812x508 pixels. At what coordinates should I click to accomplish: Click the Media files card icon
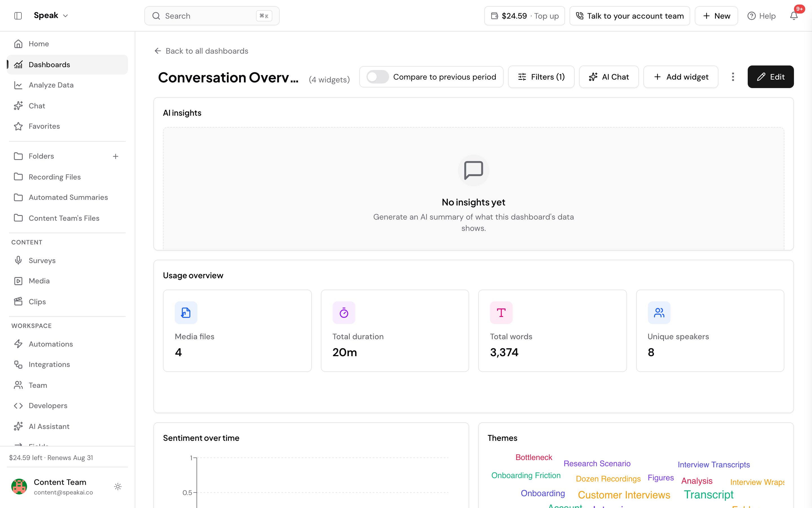(186, 313)
